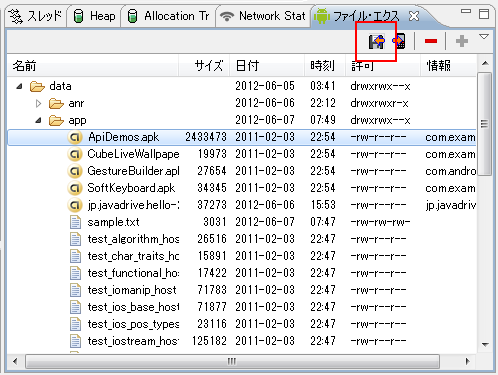Select the anr folder icon
This screenshot has width=498, height=375.
point(56,103)
